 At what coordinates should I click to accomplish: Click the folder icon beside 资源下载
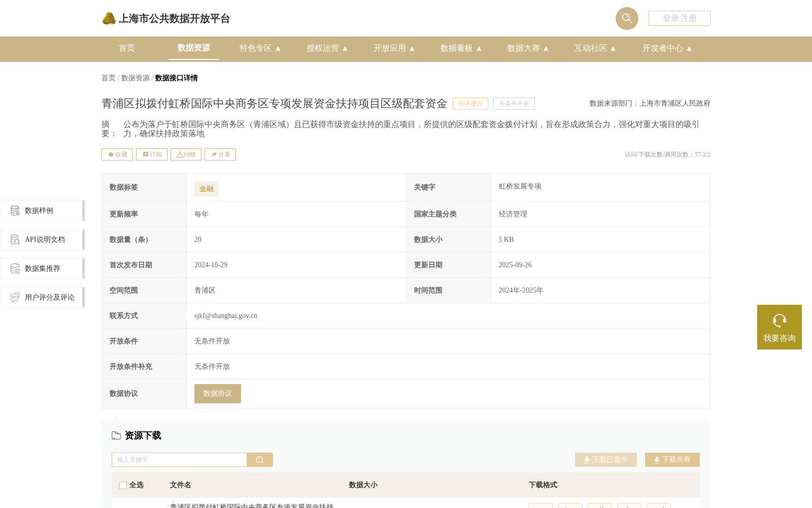(116, 435)
